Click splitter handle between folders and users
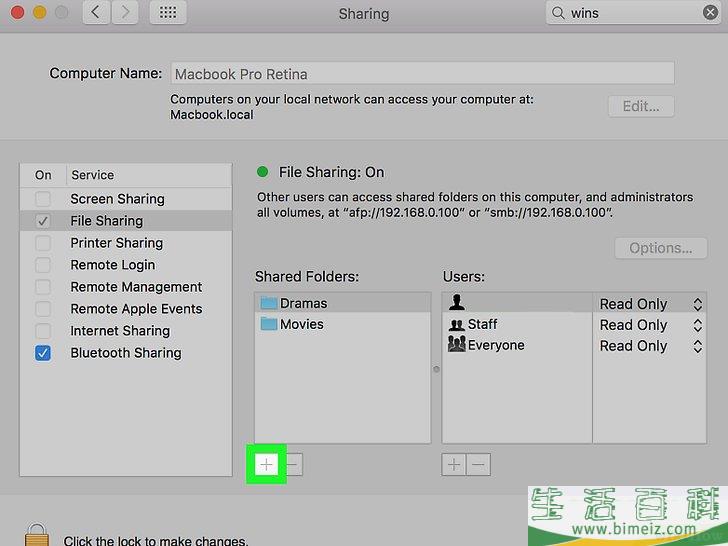Screen dimensions: 728x546 [x=436, y=369]
